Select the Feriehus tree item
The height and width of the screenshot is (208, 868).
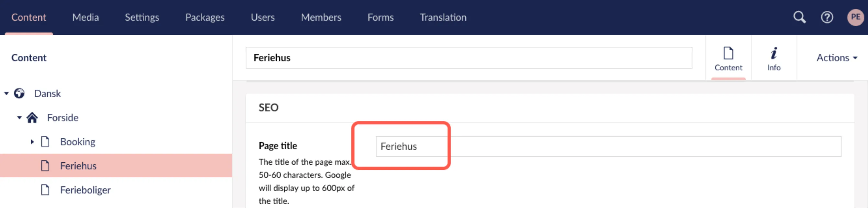point(116,166)
